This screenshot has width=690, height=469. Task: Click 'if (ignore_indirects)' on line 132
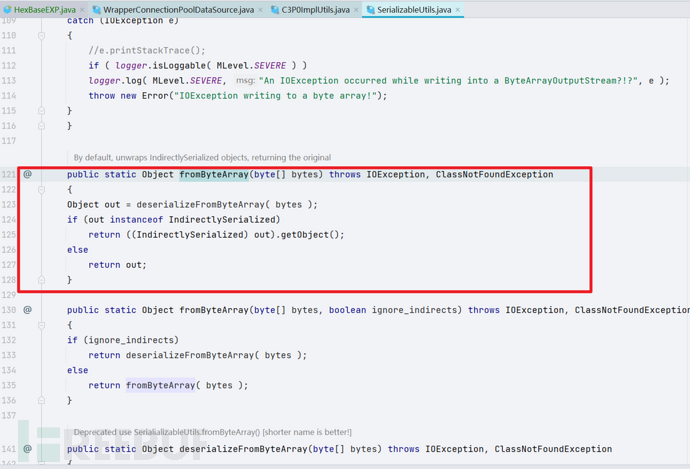coord(123,340)
